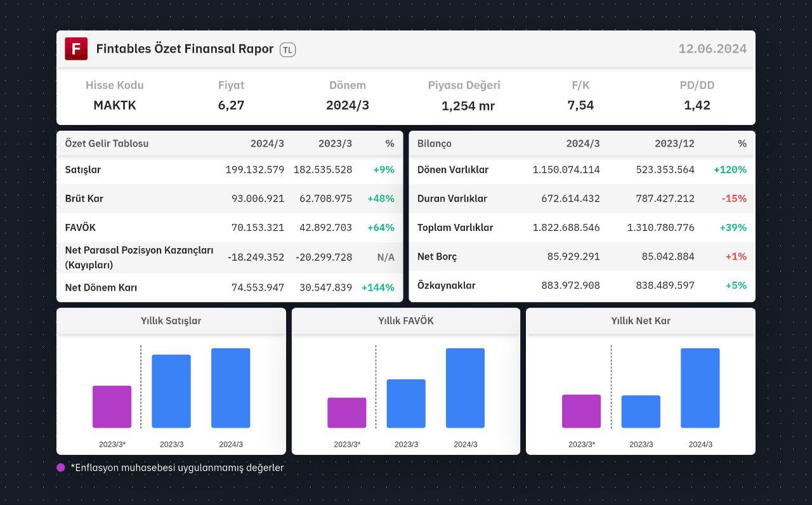Click the F/K value 7,54
The image size is (812, 505).
tap(580, 105)
